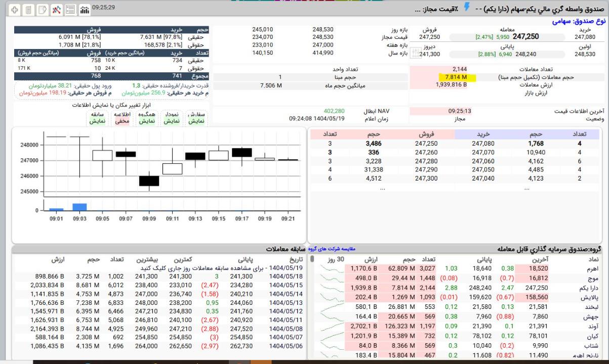This screenshot has width=609, height=364.
Task: Open the پالایش symbol row
Action: (x=591, y=297)
